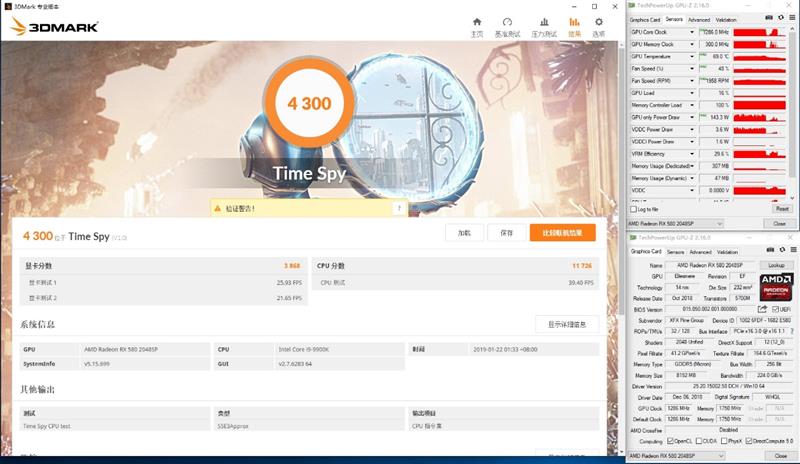
Task: Click the Bus Interface question mark
Action: pos(792,332)
